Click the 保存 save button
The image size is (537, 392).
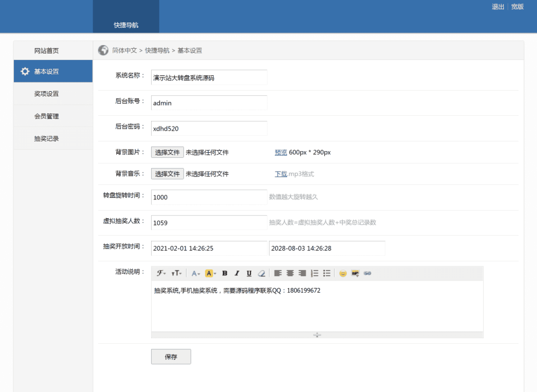[171, 357]
